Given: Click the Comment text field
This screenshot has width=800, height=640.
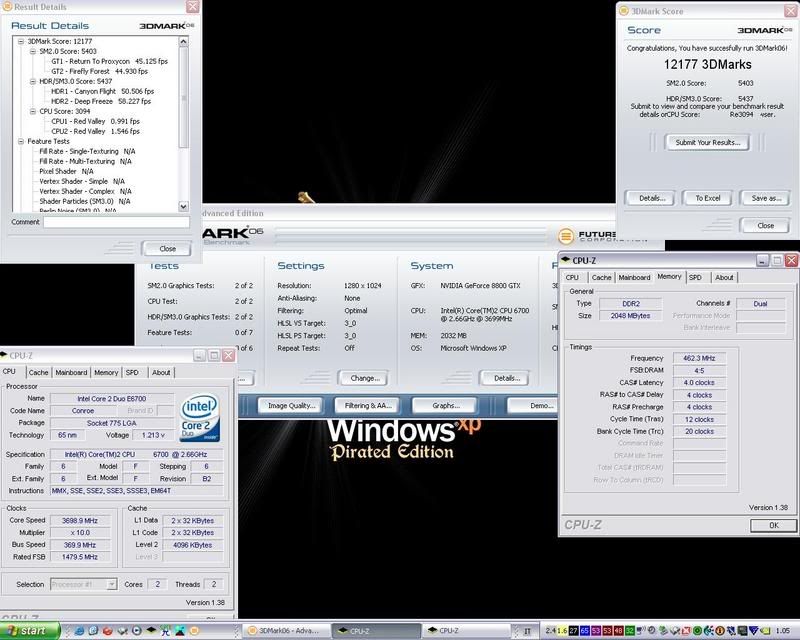Looking at the screenshot, I should [115, 222].
